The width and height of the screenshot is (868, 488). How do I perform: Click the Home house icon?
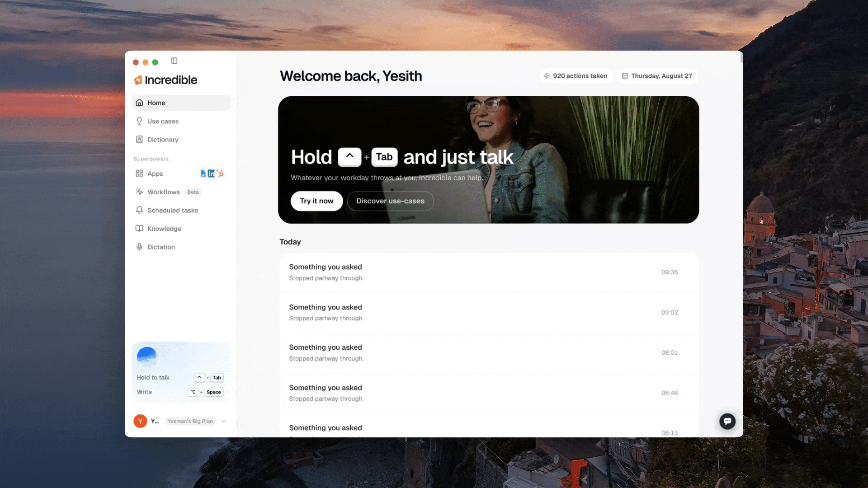point(139,103)
